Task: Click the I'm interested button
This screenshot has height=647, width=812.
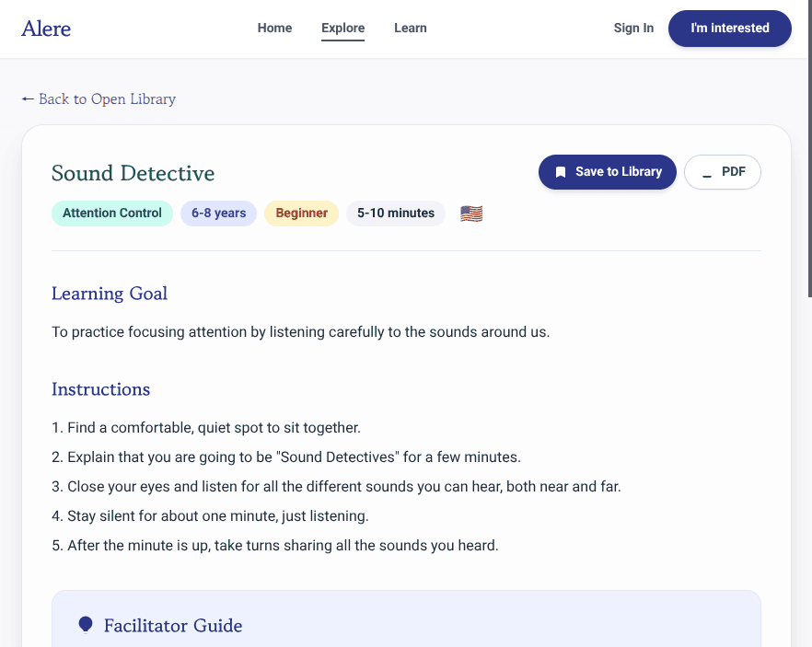Action: [730, 29]
